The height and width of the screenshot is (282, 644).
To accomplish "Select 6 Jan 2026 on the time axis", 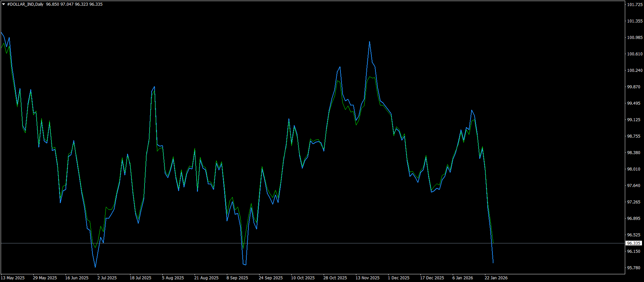I will pos(462,278).
